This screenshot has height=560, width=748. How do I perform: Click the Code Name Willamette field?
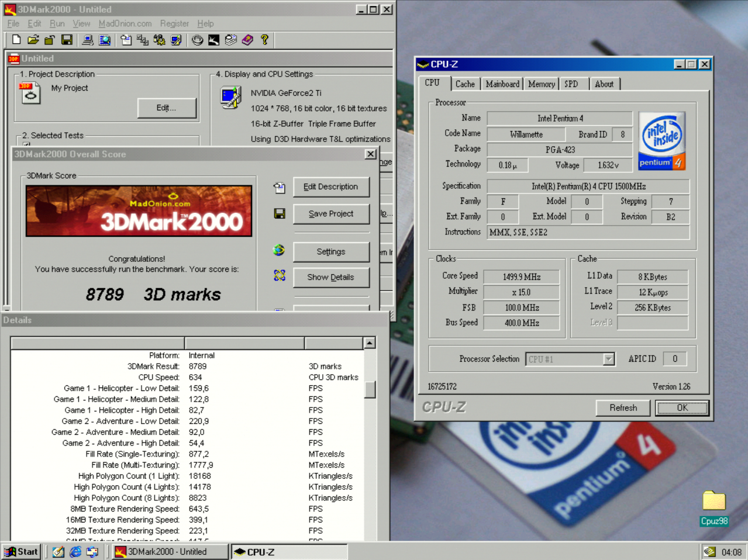tap(526, 134)
